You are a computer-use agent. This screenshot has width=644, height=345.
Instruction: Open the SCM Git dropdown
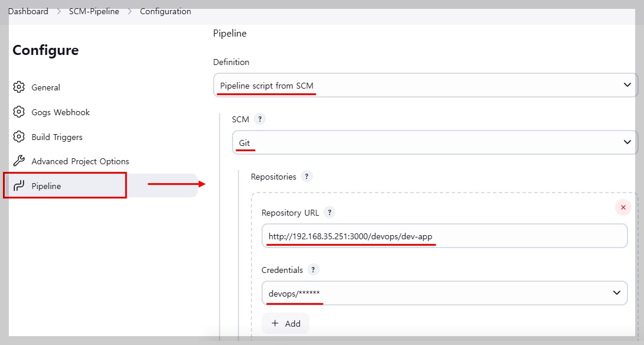click(x=435, y=142)
